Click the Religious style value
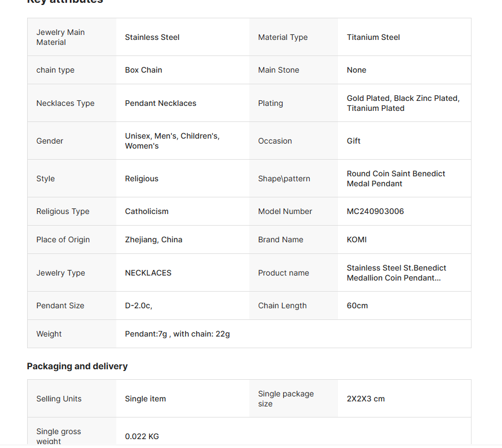Viewport: 502px width, 448px height. (142, 179)
